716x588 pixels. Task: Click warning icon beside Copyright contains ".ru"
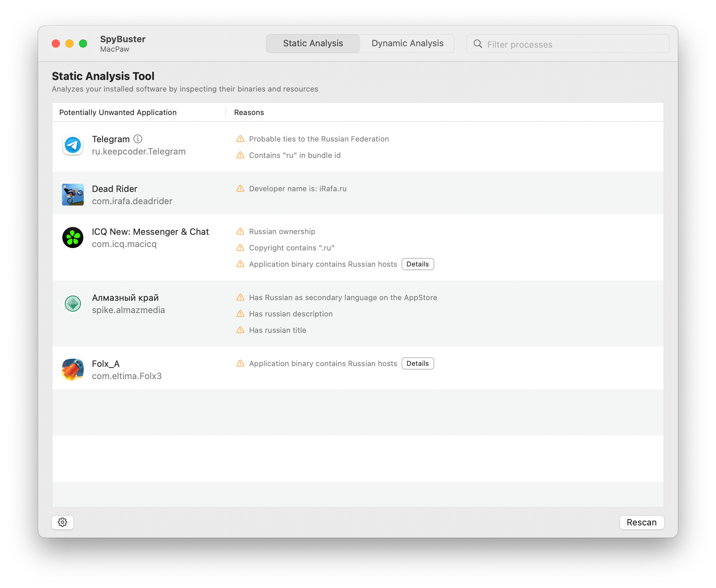(240, 248)
